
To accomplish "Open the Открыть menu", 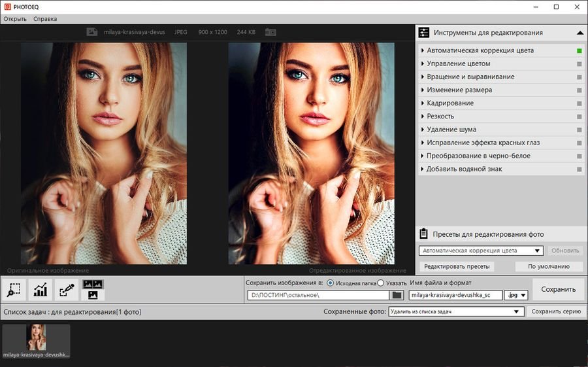I will (15, 19).
